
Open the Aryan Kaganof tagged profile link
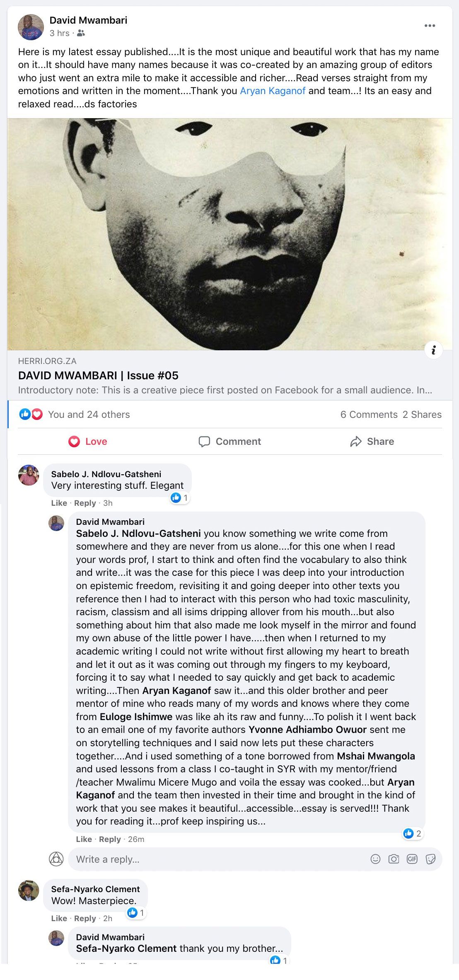click(273, 91)
